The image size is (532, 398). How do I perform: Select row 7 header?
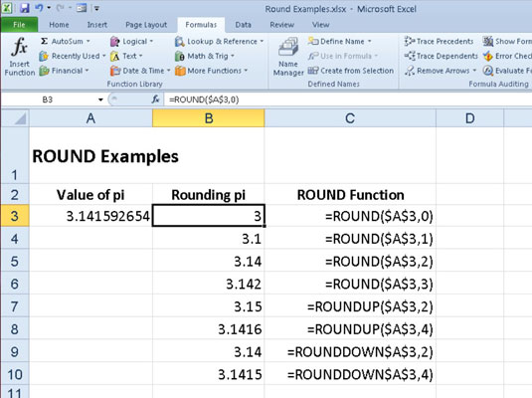tap(15, 306)
